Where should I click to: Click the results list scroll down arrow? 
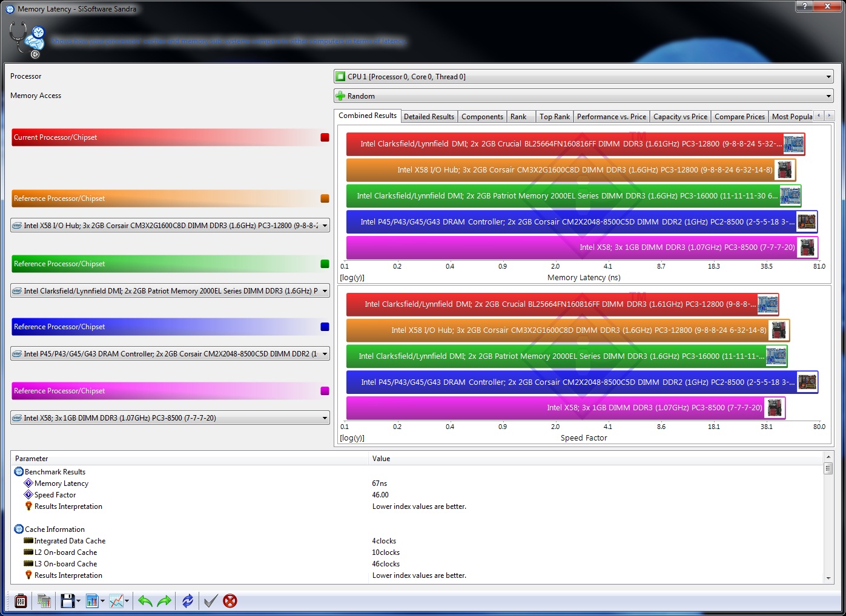click(x=828, y=578)
